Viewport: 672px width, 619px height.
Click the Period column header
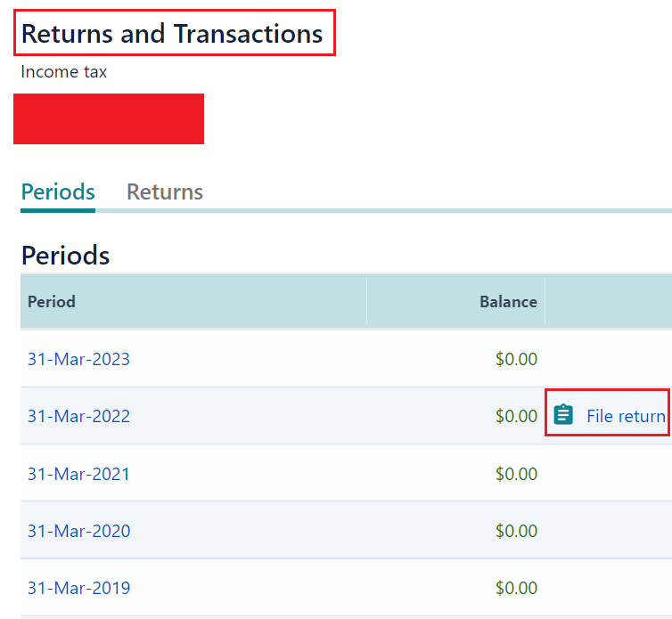[52, 302]
